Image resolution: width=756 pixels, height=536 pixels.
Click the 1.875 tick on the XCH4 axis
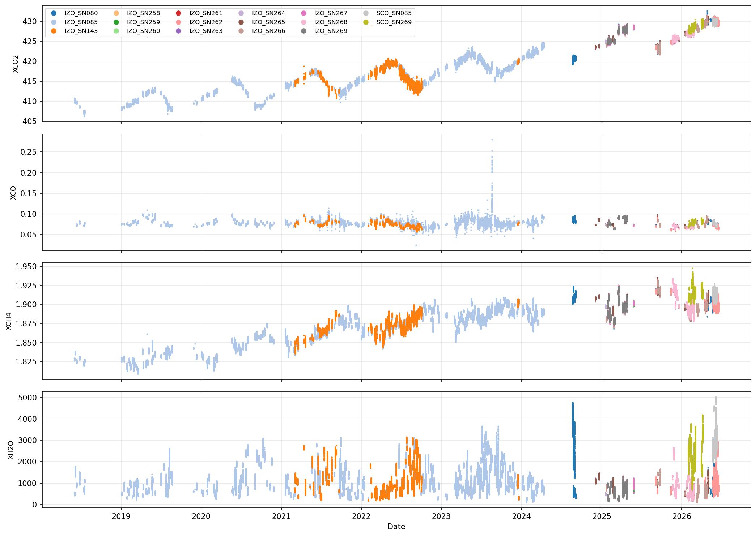point(26,323)
